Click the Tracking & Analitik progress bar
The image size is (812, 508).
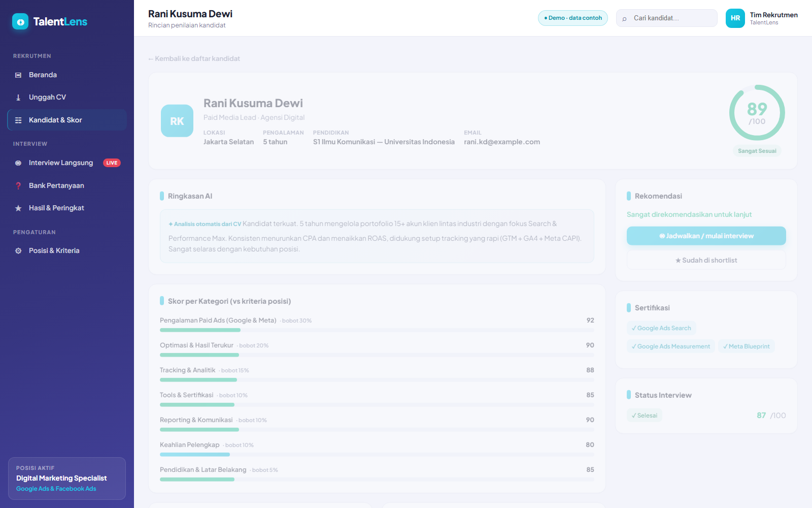pos(377,380)
